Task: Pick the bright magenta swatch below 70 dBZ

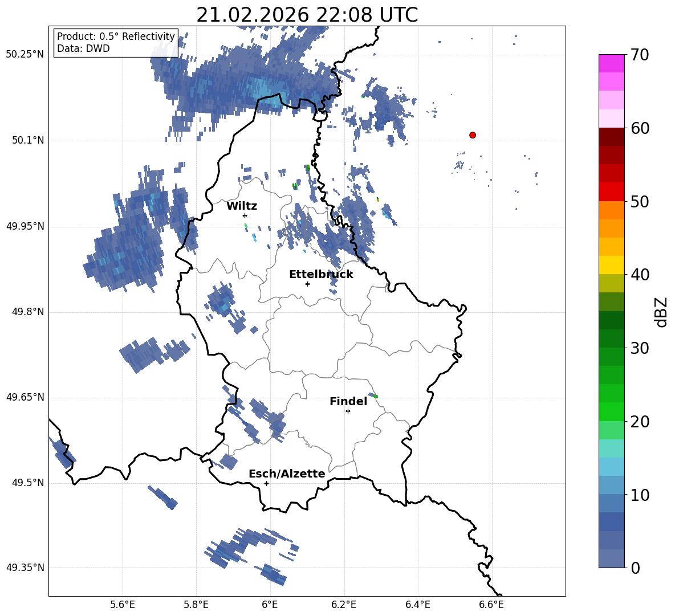Action: tap(612, 64)
